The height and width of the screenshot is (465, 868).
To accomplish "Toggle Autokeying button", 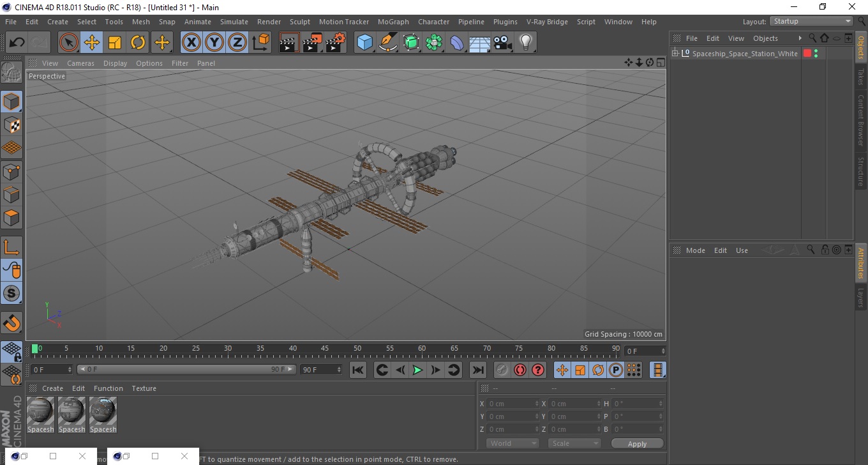I will tap(520, 370).
